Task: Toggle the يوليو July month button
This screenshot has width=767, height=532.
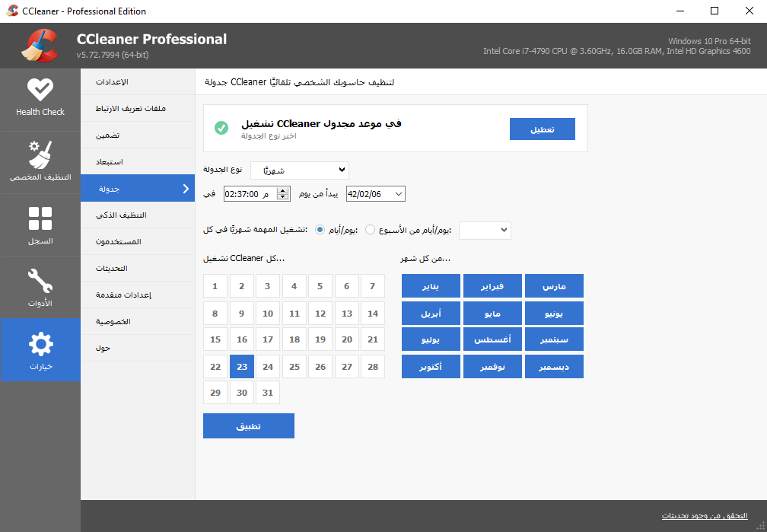Action: 431,339
